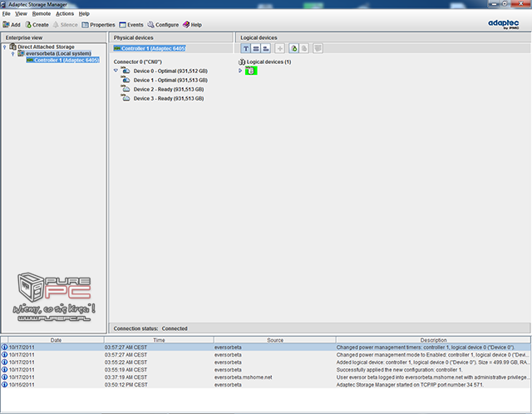This screenshot has width=532, height=414.
Task: Click the Enterprise view panel header
Action: click(x=54, y=37)
